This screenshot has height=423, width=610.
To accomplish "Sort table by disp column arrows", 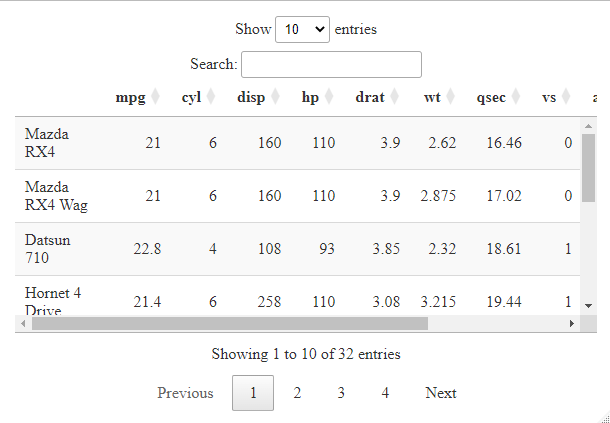I will click(275, 97).
